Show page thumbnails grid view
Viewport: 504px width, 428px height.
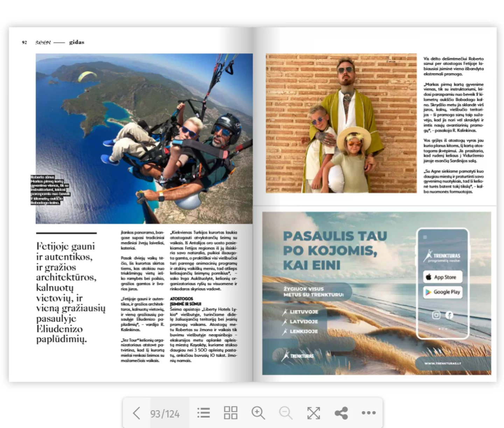[x=230, y=413]
